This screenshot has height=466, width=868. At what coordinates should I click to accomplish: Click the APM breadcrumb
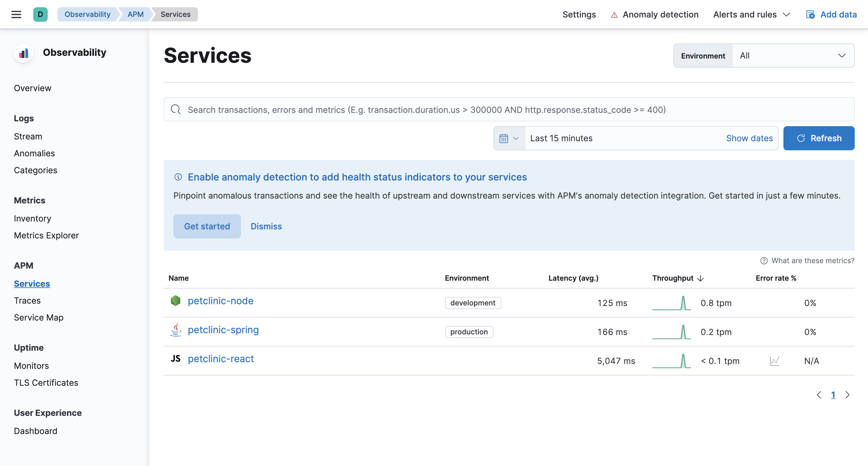pyautogui.click(x=136, y=14)
